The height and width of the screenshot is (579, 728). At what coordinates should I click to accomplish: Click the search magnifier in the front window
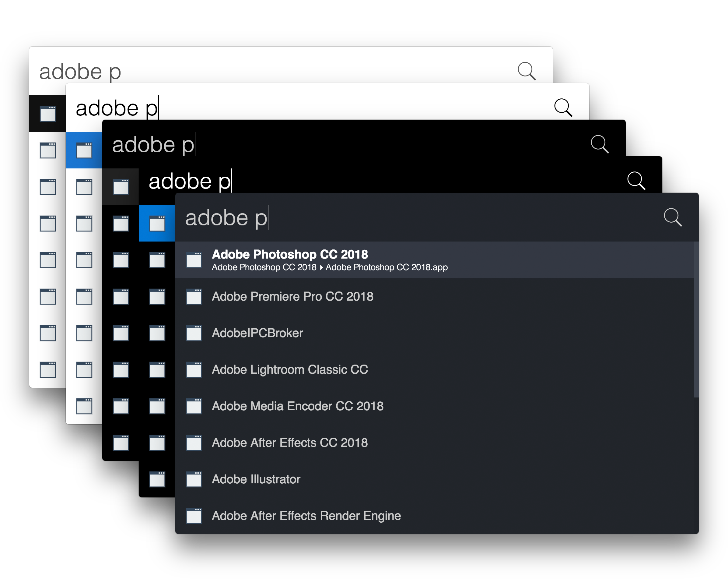coord(673,217)
